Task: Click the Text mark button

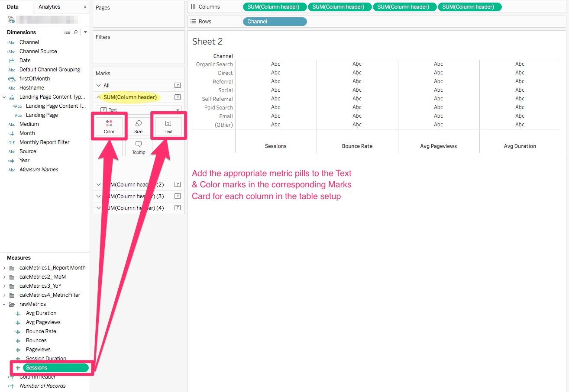Action: tap(168, 126)
